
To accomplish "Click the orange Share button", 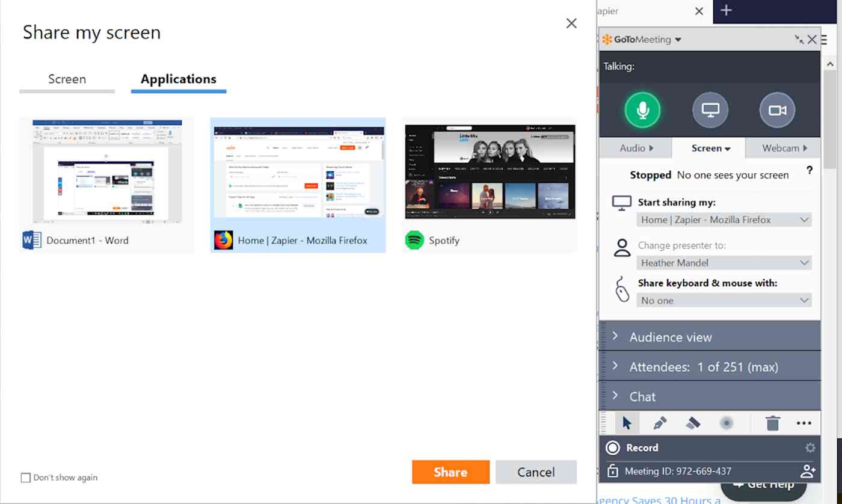I will 450,472.
